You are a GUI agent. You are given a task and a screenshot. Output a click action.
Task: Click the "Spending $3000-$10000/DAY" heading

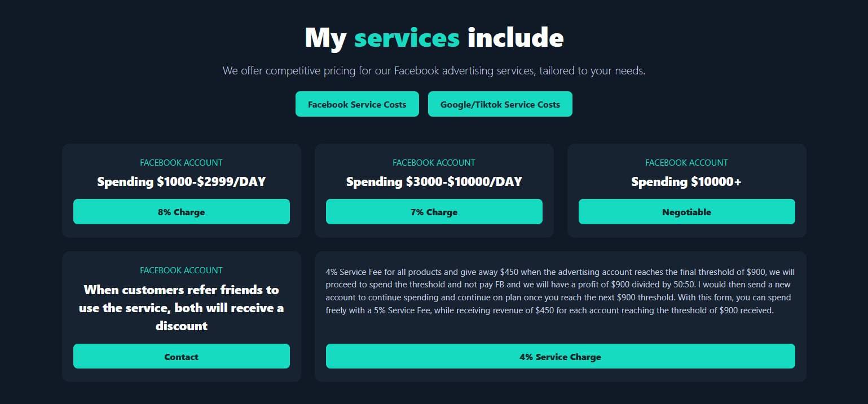click(434, 182)
